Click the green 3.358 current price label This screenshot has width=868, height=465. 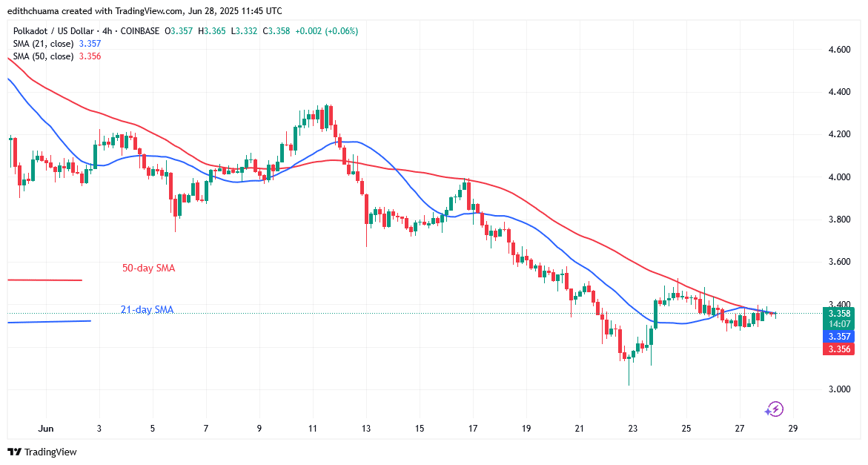point(838,313)
